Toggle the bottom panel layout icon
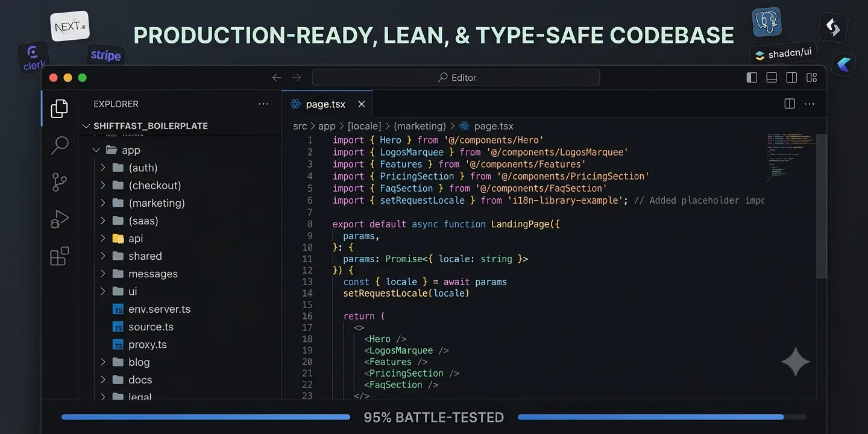 click(x=772, y=77)
